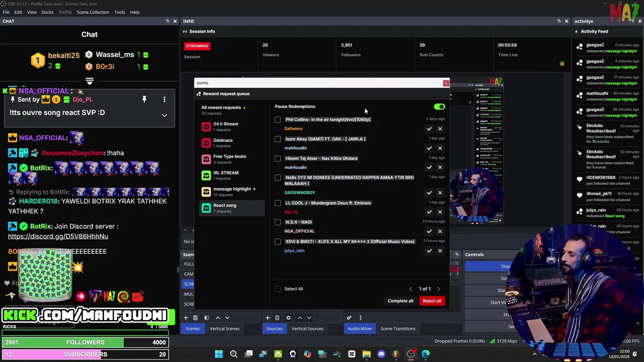Viewport: 644px width, 362px height.
Task: Open the Docks menu
Action: [47, 12]
